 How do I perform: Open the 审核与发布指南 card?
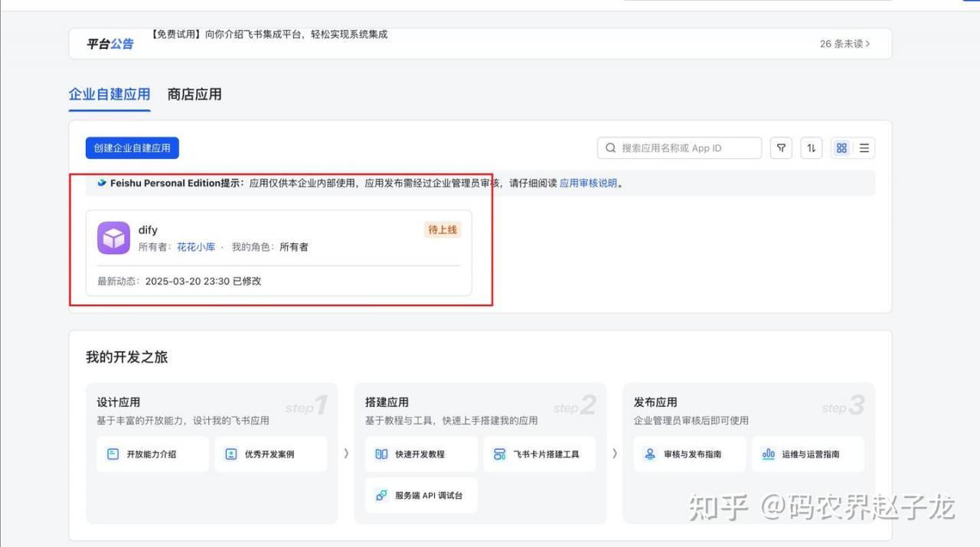[x=690, y=454]
